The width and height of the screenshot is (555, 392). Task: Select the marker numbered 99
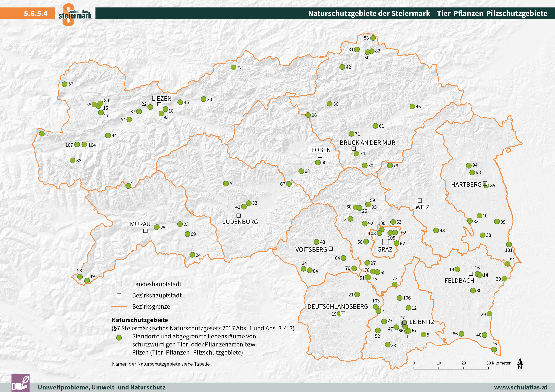(497, 221)
